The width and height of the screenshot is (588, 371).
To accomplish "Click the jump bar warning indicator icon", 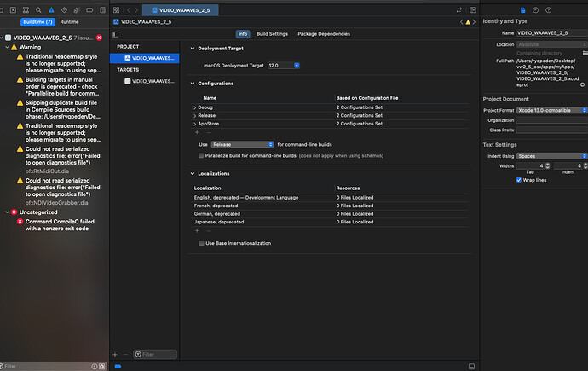I will click(468, 22).
